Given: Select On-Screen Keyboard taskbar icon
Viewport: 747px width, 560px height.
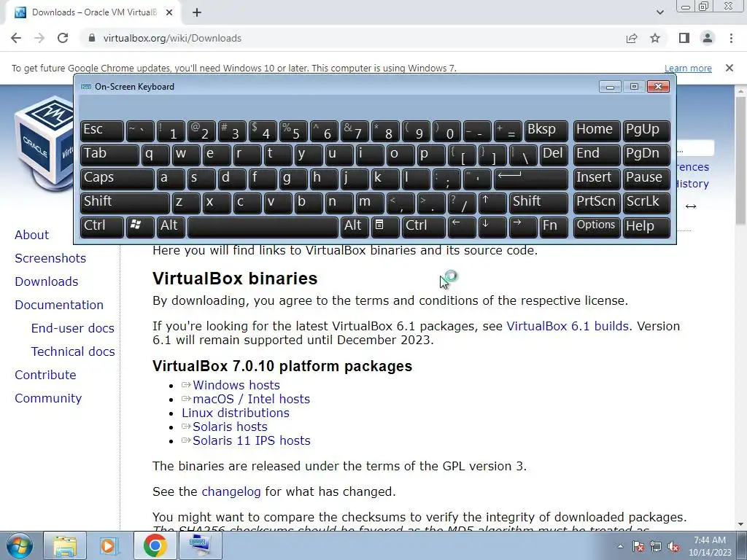Looking at the screenshot, I should (199, 546).
